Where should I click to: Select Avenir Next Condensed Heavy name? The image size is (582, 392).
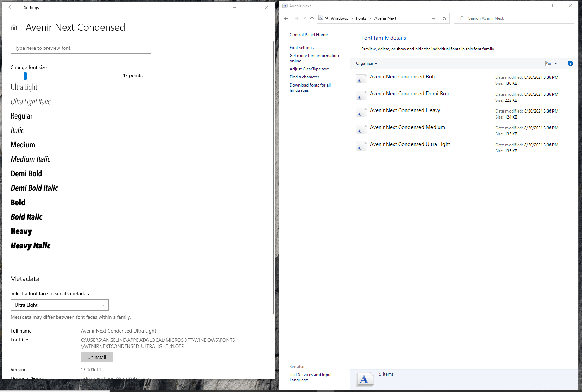405,110
